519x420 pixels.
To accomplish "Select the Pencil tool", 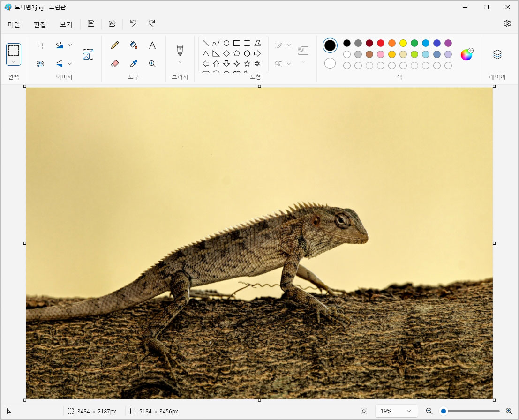I will pos(115,45).
